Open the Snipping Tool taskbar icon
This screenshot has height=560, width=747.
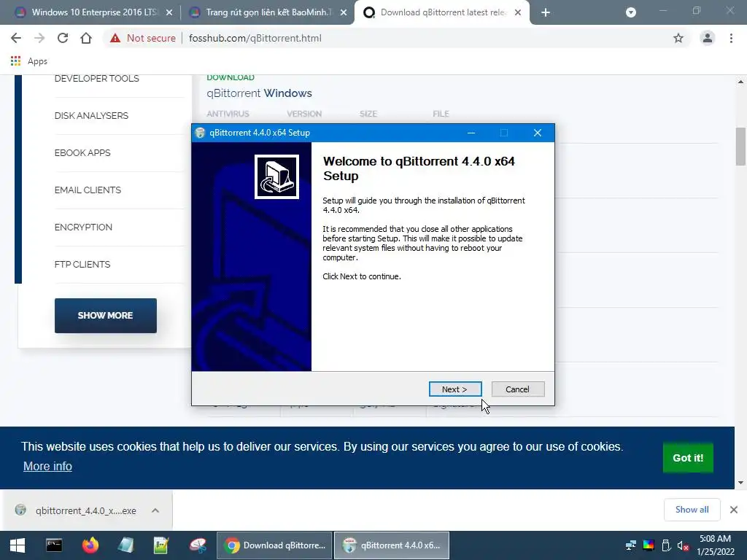pos(197,545)
